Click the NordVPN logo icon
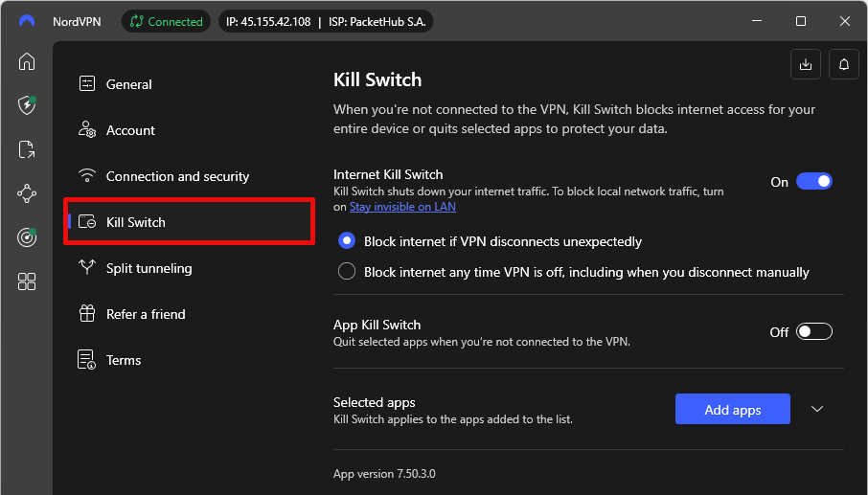 pos(27,22)
